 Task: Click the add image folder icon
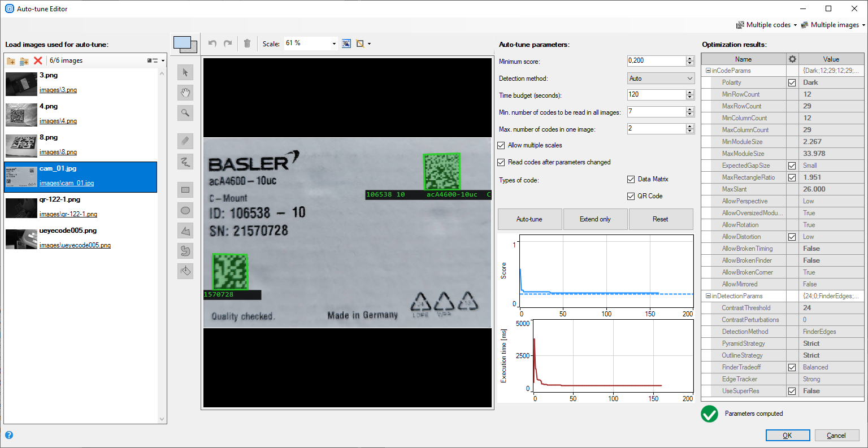11,60
